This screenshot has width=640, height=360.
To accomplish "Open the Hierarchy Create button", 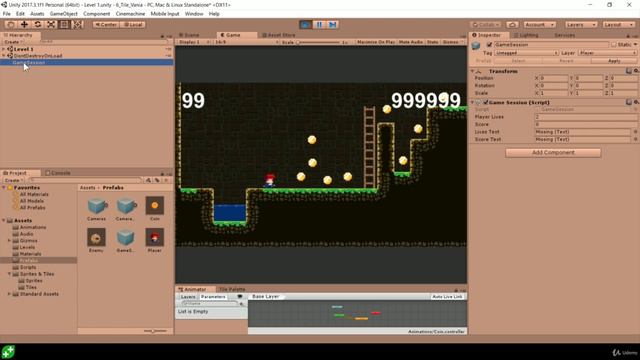I will pyautogui.click(x=13, y=42).
